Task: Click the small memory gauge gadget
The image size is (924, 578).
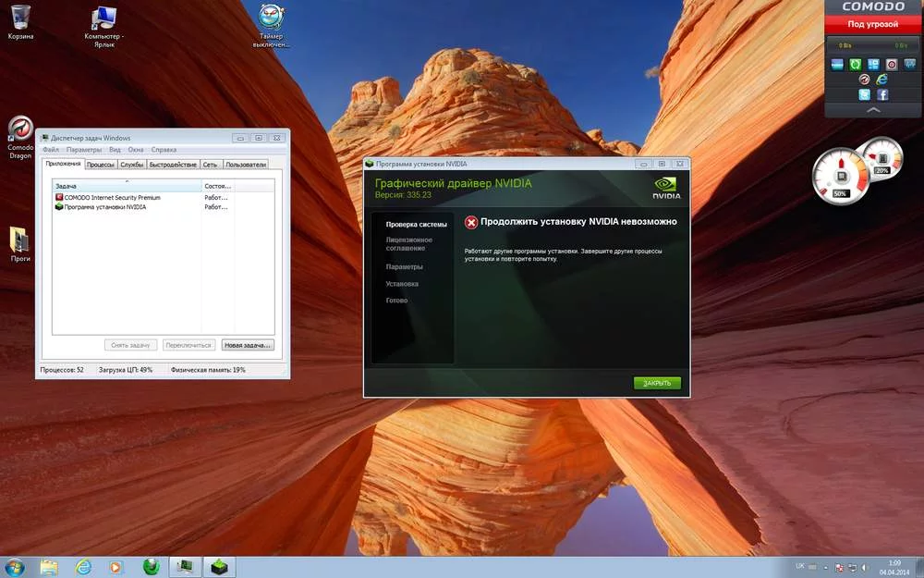Action: click(x=882, y=158)
